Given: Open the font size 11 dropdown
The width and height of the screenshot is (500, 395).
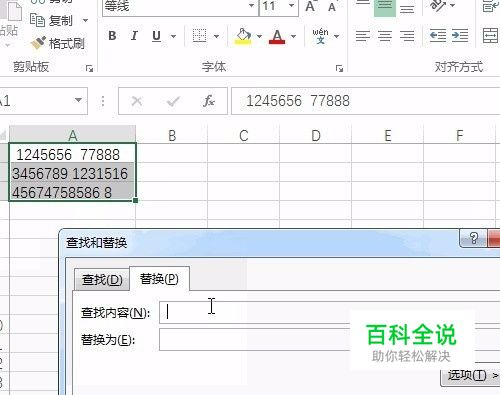Looking at the screenshot, I should 291,6.
